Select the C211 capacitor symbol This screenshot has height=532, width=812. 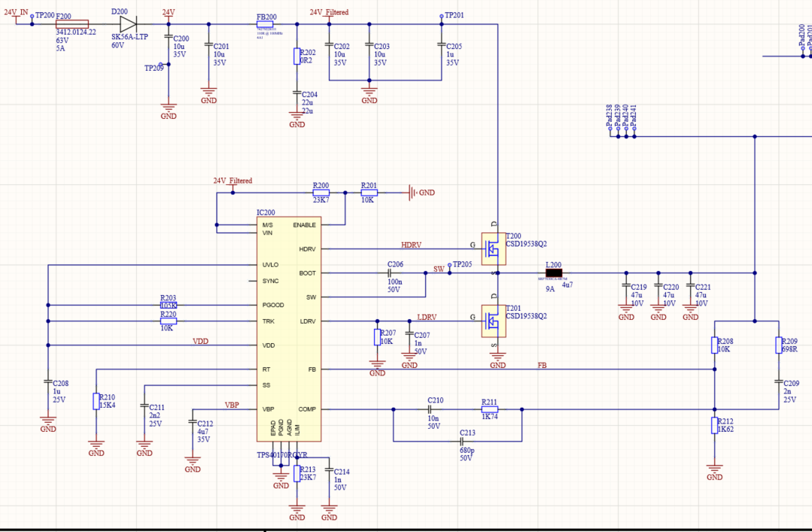pos(144,406)
